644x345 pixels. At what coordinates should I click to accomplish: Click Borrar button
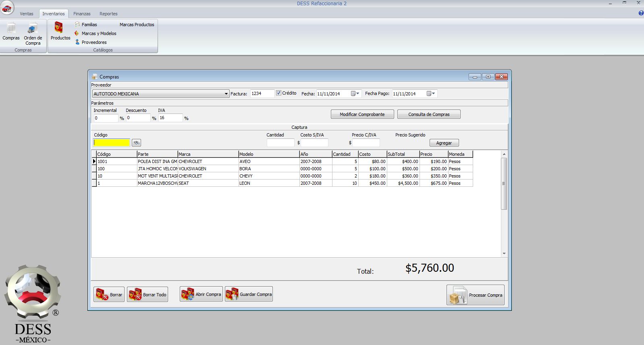tap(109, 294)
